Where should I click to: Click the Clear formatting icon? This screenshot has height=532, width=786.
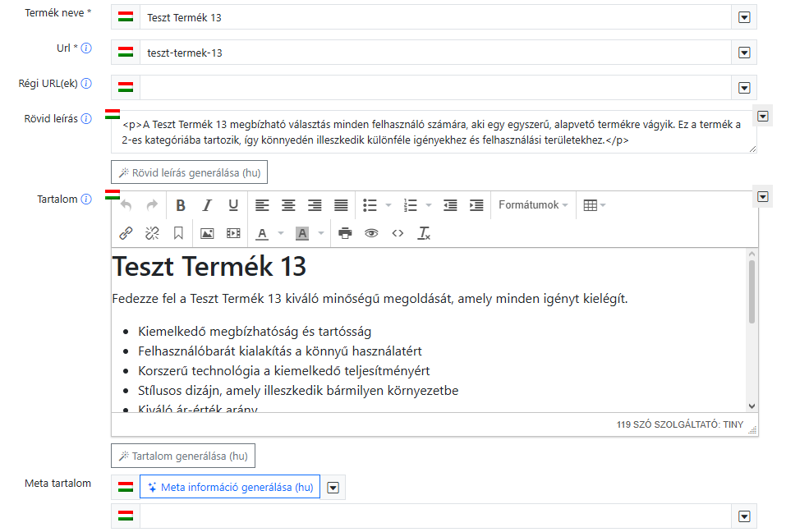[x=422, y=233]
